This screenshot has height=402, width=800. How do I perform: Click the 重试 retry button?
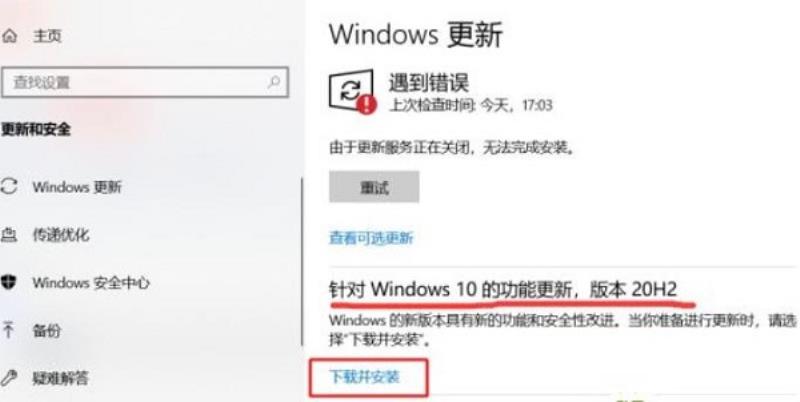pyautogui.click(x=374, y=187)
